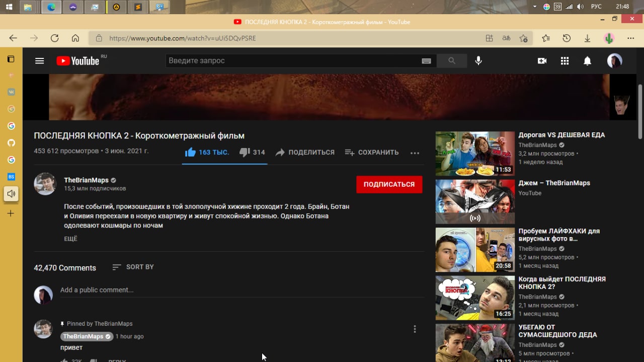Open browser profile cactus avatar
The image size is (644, 362).
[609, 38]
